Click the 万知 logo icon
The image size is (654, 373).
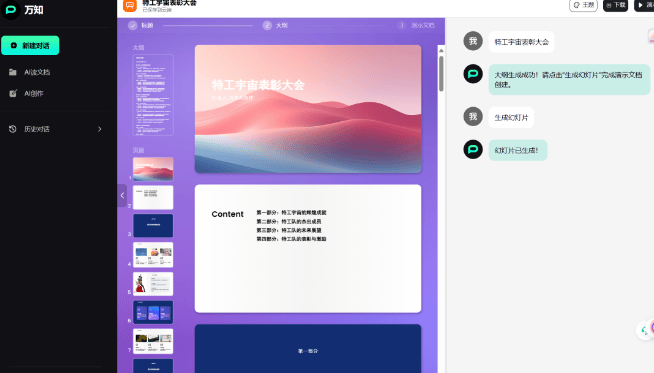tap(11, 10)
